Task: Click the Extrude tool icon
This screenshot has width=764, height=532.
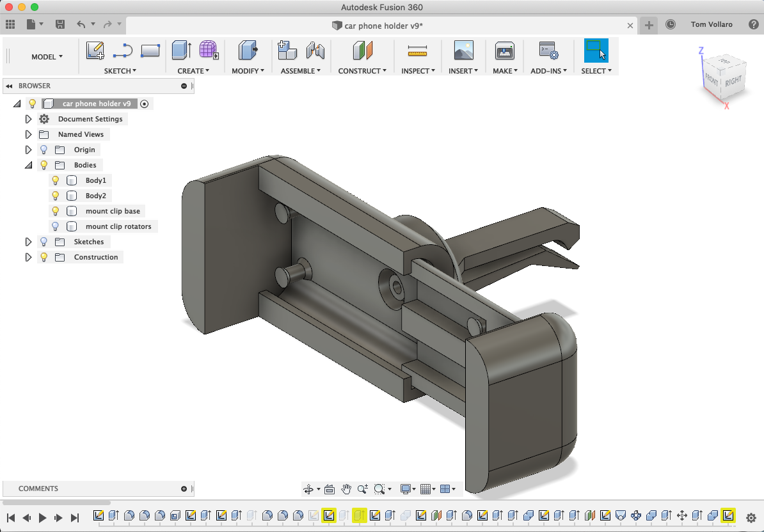Action: pyautogui.click(x=182, y=50)
